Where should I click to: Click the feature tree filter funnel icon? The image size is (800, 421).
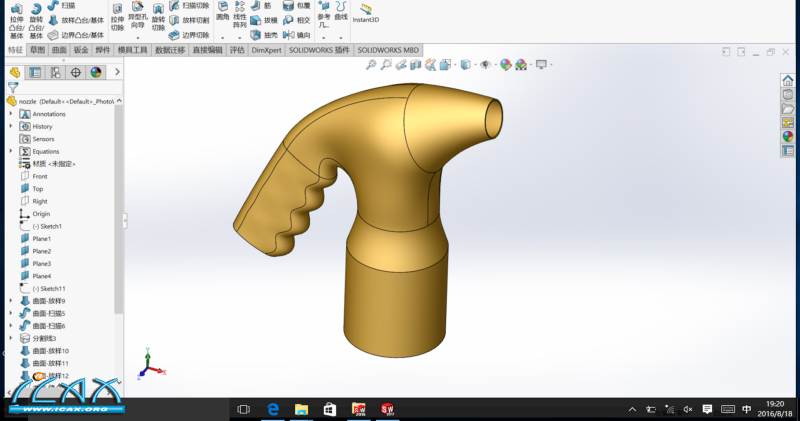[13, 87]
